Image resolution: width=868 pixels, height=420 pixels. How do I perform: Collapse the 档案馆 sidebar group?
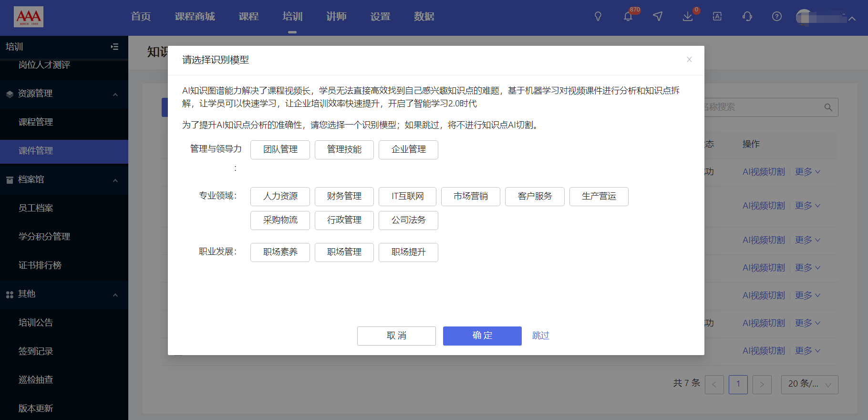click(115, 180)
